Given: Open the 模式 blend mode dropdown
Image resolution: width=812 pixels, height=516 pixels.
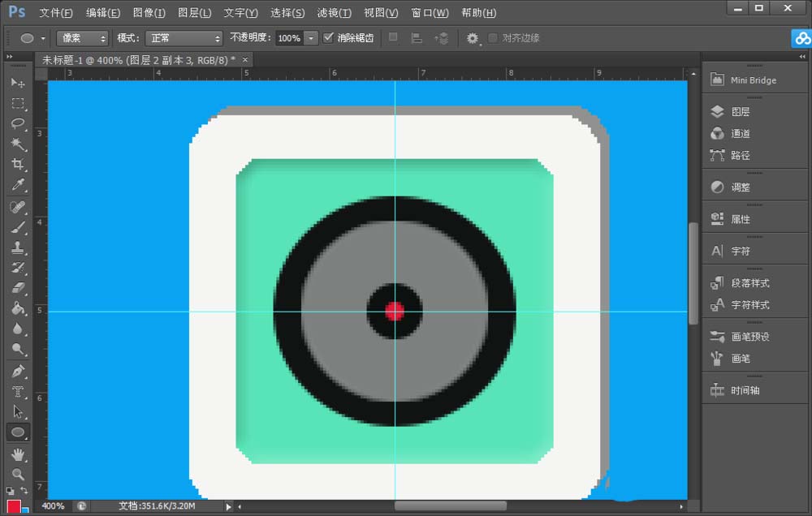Looking at the screenshot, I should coord(183,38).
